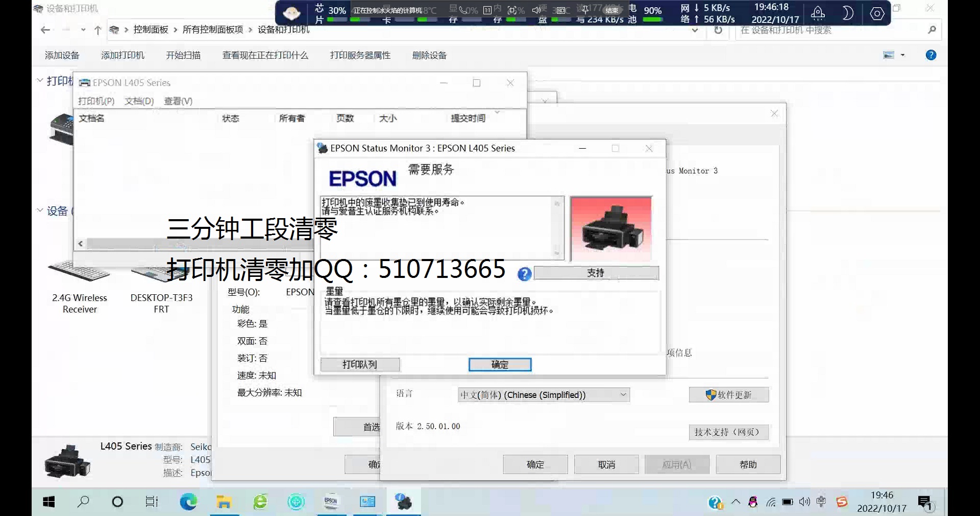Expand the view options dropdown arrow
Viewport: 980px width, 516px height.
click(x=902, y=55)
